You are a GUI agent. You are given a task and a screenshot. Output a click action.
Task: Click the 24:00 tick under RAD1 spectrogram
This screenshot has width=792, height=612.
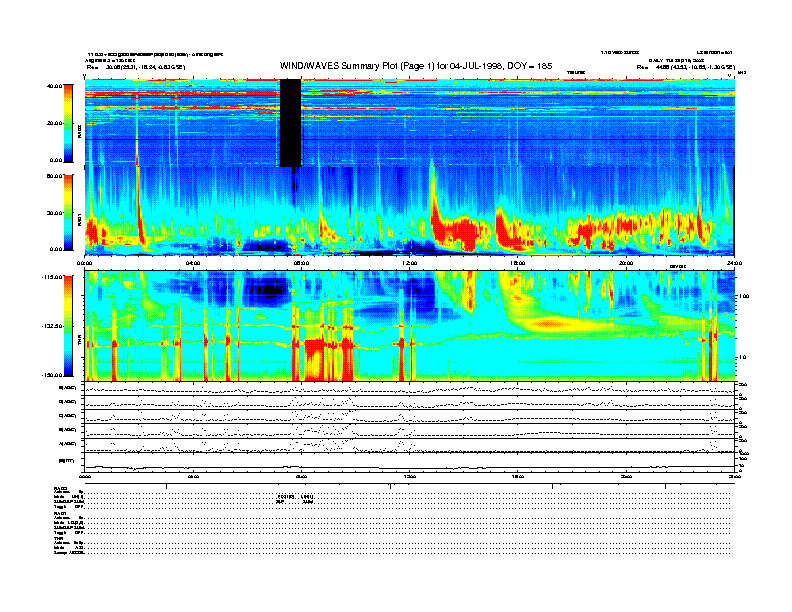pos(733,263)
